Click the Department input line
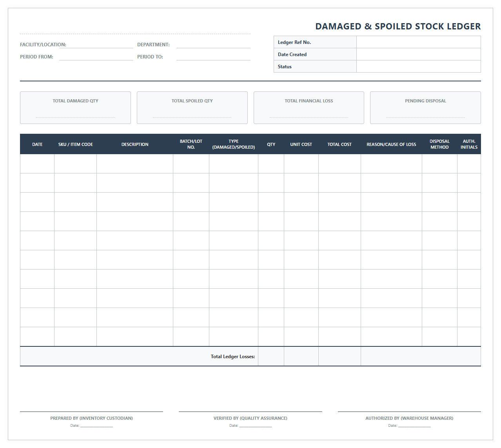The image size is (501, 448). tap(213, 45)
